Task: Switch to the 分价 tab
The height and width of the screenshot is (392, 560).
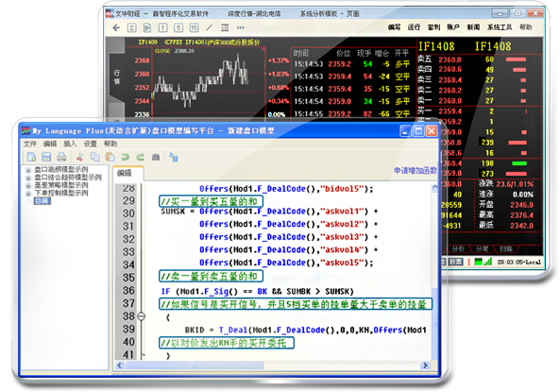Action: click(x=459, y=248)
